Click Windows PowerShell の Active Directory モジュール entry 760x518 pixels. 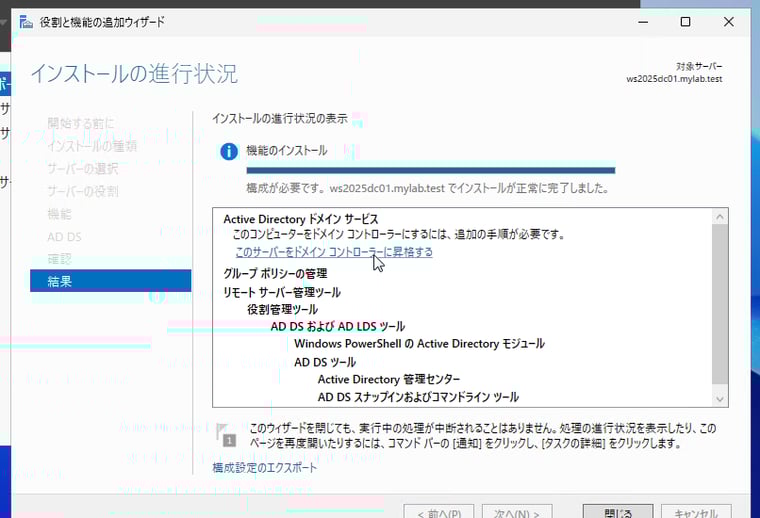(420, 344)
